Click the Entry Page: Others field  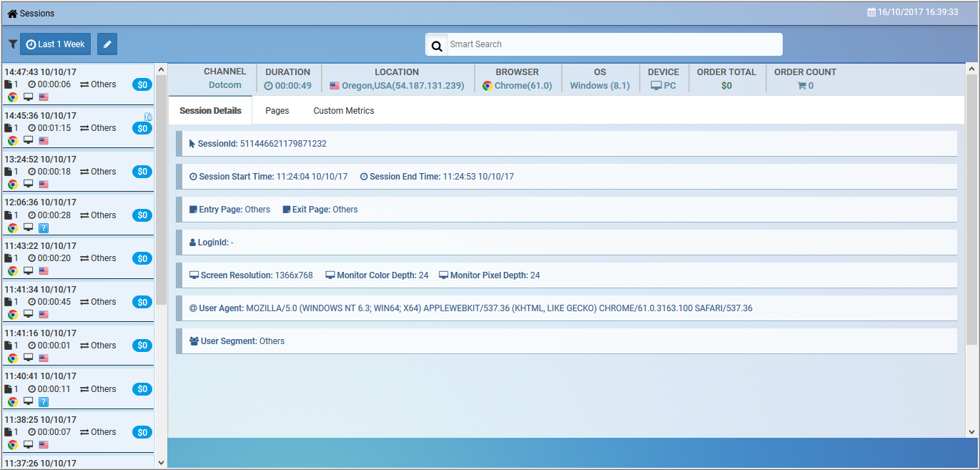pos(230,210)
